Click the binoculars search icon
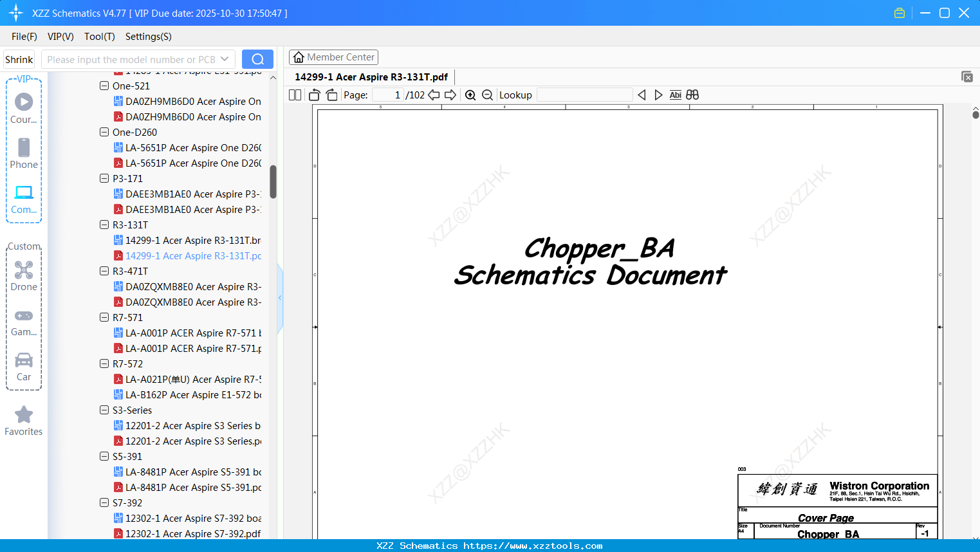 point(692,95)
